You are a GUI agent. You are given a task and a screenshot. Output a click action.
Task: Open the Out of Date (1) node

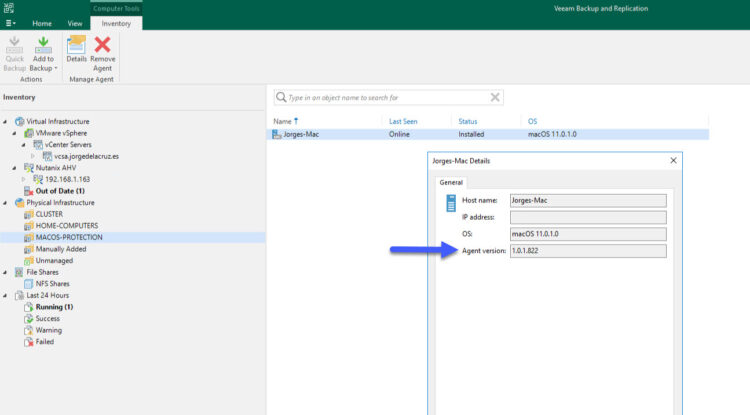click(x=60, y=191)
